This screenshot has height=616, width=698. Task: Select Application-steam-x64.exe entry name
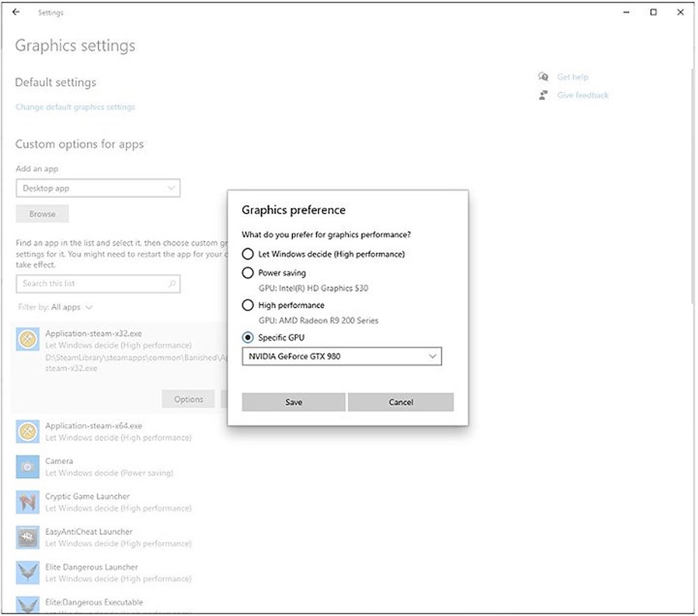coord(94,426)
